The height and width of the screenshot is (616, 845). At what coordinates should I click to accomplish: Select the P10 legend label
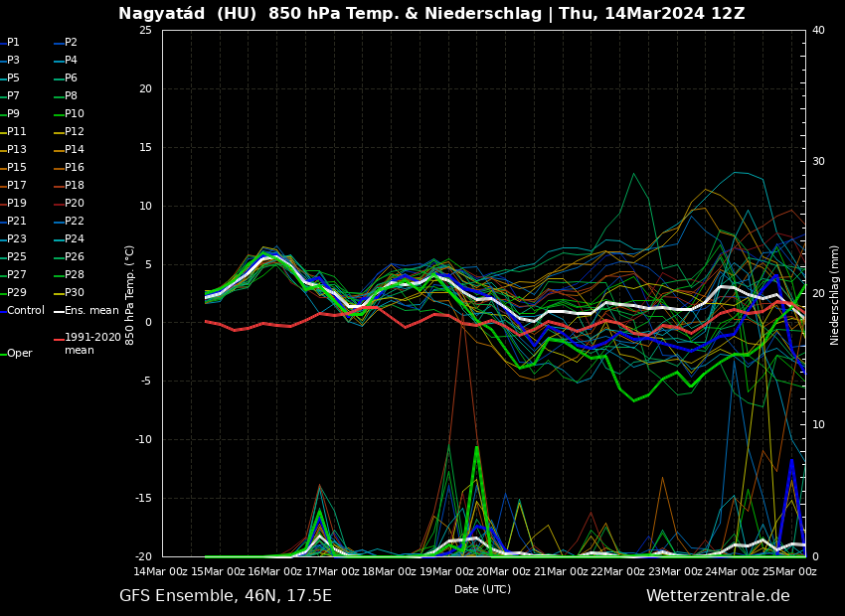[74, 114]
